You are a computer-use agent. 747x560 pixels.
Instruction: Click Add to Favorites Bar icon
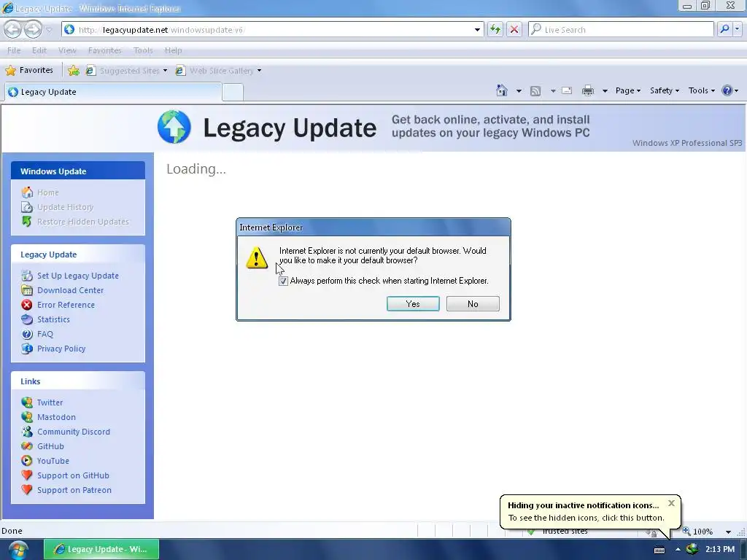pyautogui.click(x=74, y=71)
